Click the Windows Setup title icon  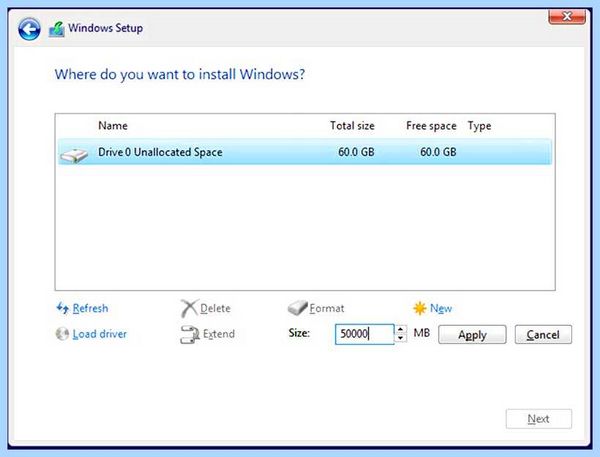57,30
